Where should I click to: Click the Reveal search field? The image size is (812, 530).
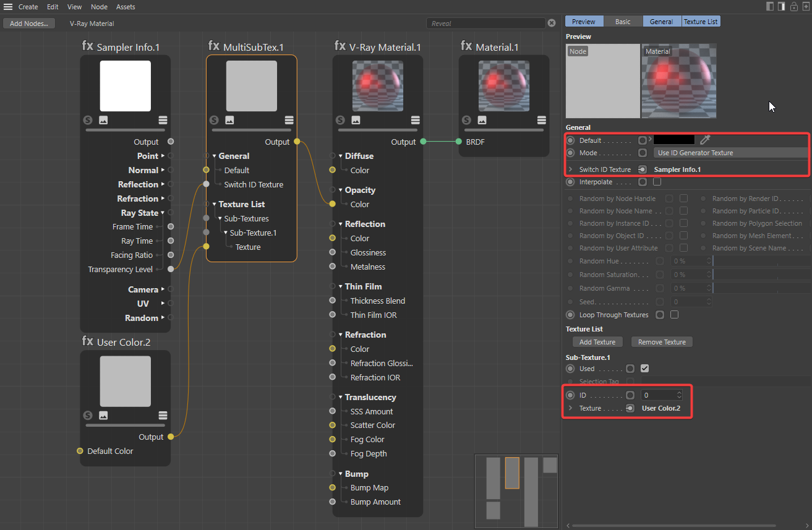pos(485,24)
